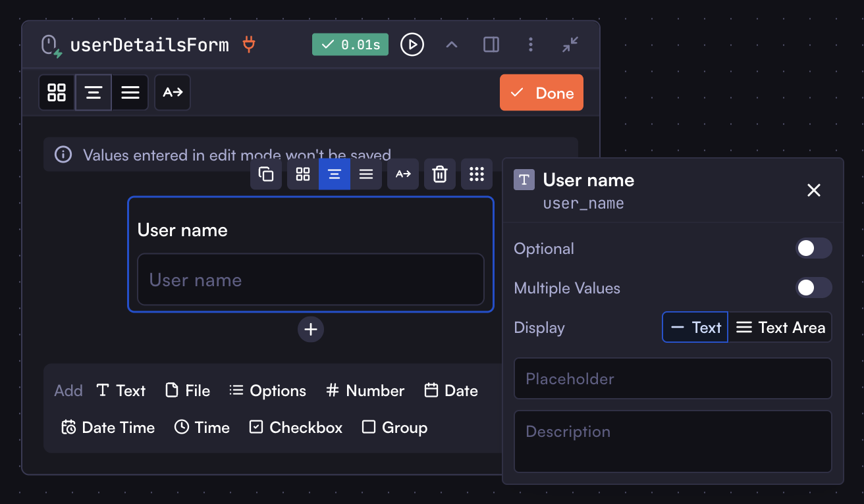This screenshot has height=504, width=864.
Task: Open the three-dot options menu
Action: tap(531, 45)
